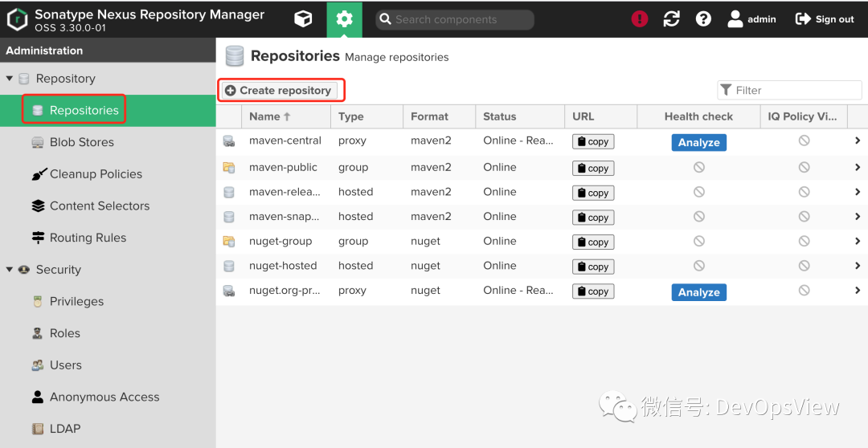The height and width of the screenshot is (448, 868).
Task: Open Blob Stores in the sidebar
Action: pos(108,142)
